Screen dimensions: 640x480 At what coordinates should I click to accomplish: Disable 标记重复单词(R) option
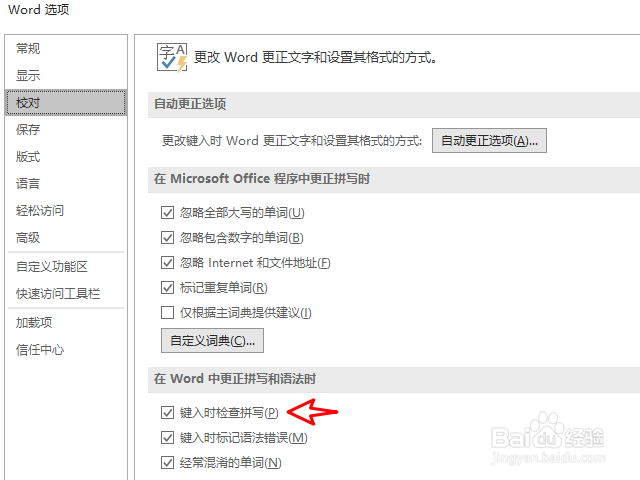click(x=167, y=288)
